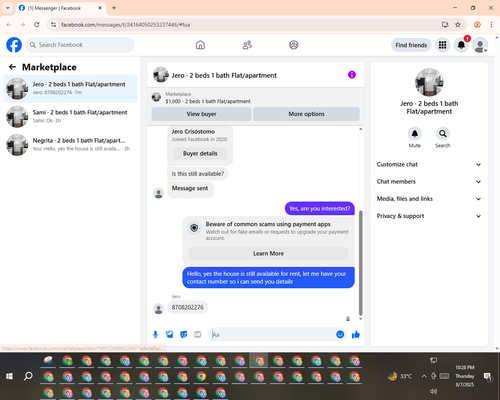The width and height of the screenshot is (500, 400).
Task: Mute conversation with the bell icon
Action: click(415, 134)
